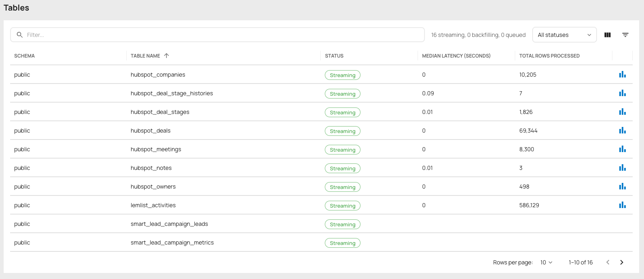The width and height of the screenshot is (644, 279).
Task: Go to next page of tables
Action: click(x=622, y=262)
